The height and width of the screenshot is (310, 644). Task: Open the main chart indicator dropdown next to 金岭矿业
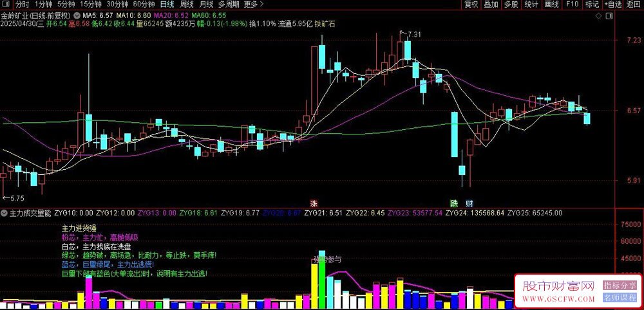click(x=77, y=15)
